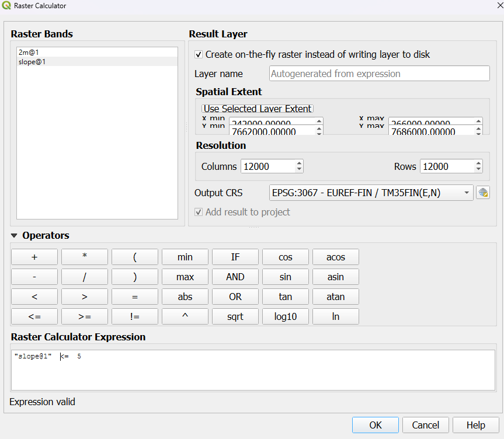
Task: Insert the ln function
Action: point(336,316)
